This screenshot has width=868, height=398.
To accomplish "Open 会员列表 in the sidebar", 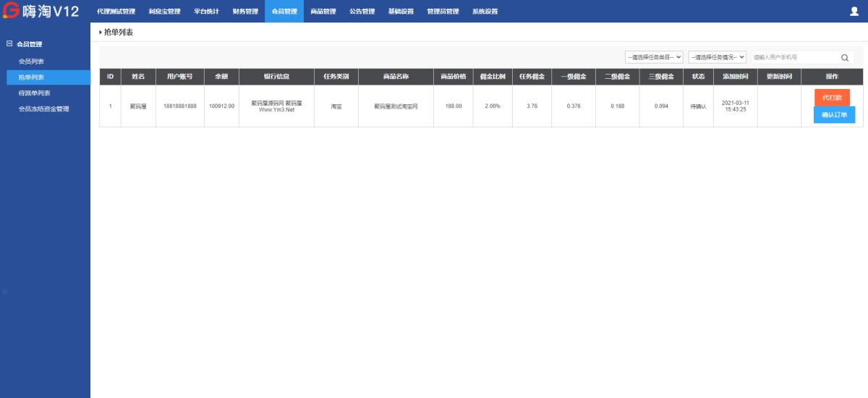I will [x=31, y=62].
